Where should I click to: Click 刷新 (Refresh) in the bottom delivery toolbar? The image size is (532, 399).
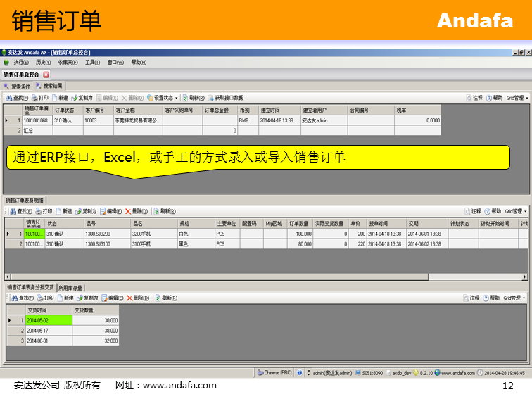point(165,298)
